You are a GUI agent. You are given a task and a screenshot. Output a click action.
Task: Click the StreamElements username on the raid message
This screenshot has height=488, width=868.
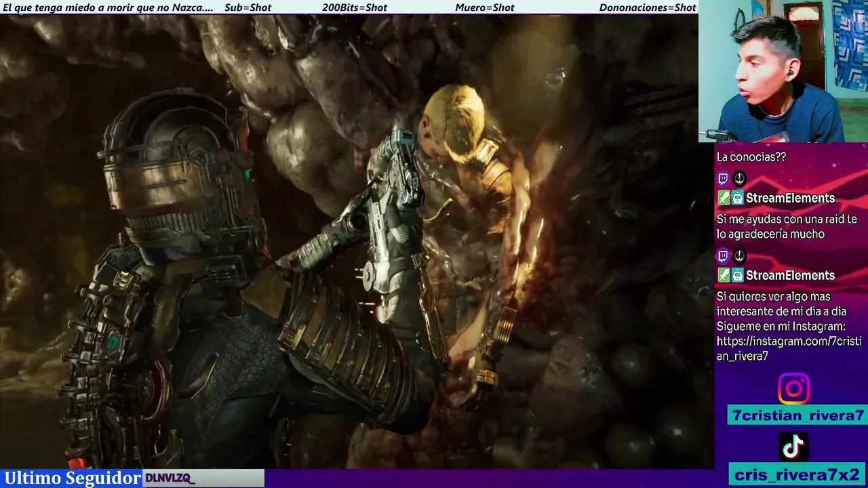pos(790,198)
